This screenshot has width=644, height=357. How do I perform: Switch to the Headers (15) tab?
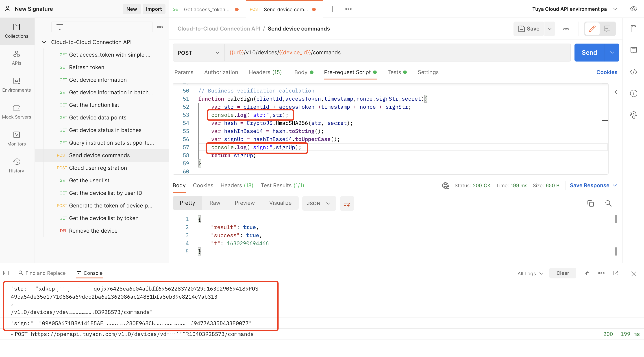(265, 72)
